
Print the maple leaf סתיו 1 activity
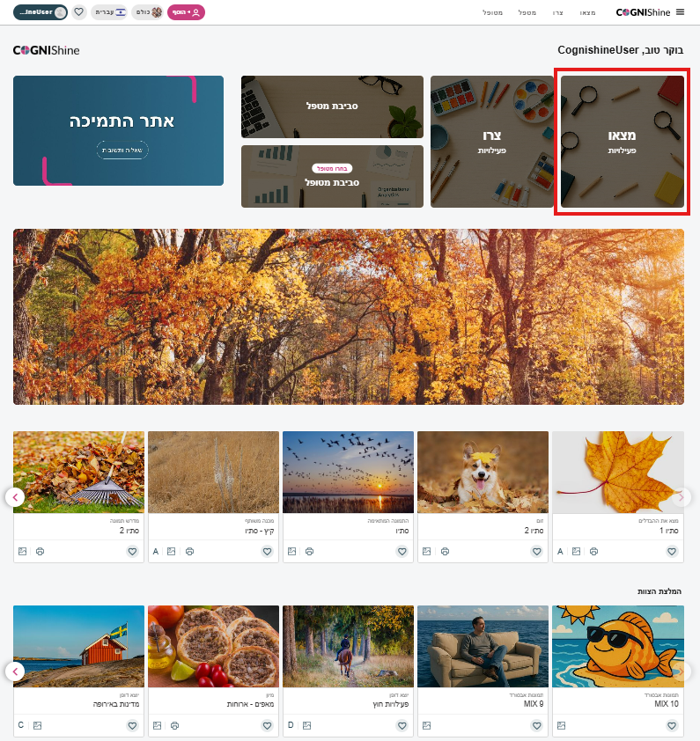[x=594, y=552]
